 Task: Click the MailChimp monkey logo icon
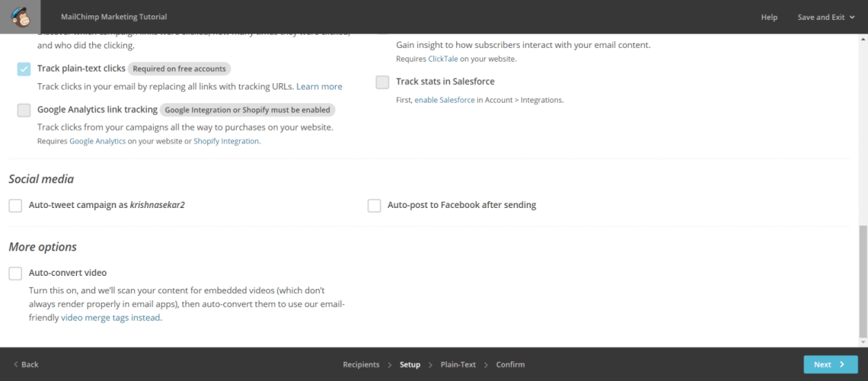click(x=20, y=17)
